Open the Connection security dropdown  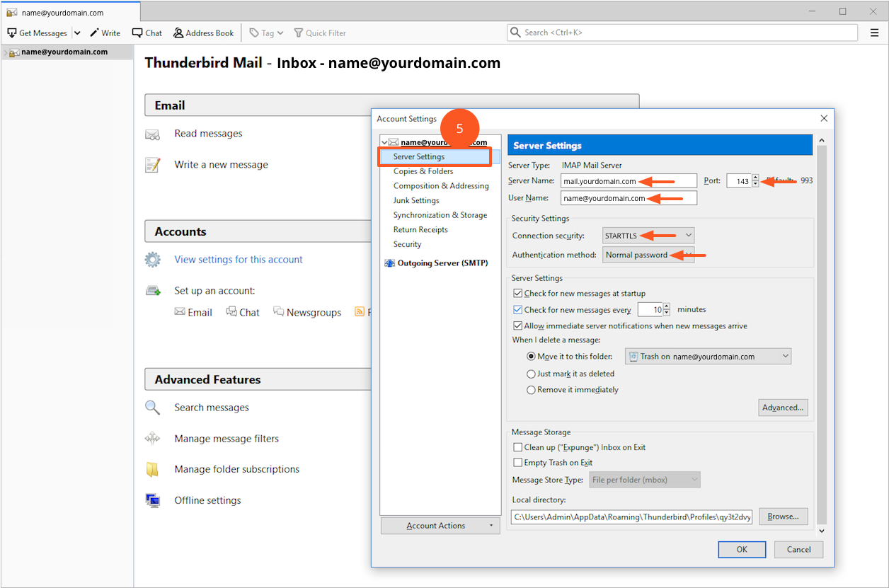point(648,236)
